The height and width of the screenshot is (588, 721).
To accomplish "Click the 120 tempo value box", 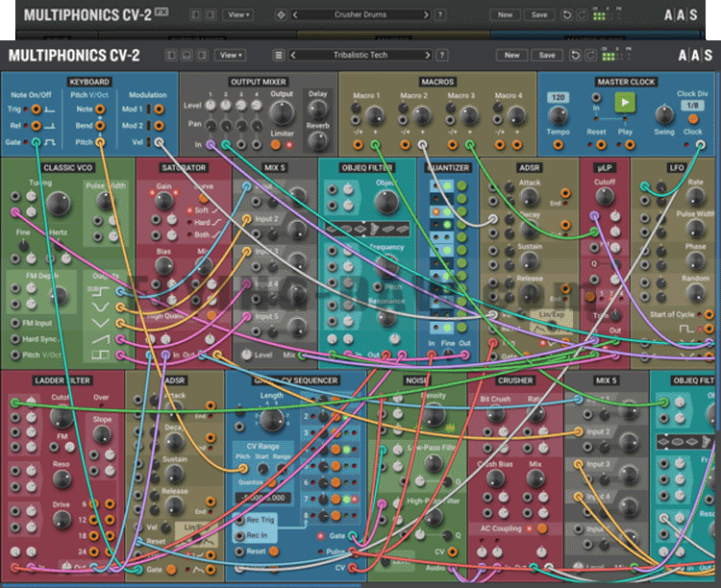I will point(558,97).
